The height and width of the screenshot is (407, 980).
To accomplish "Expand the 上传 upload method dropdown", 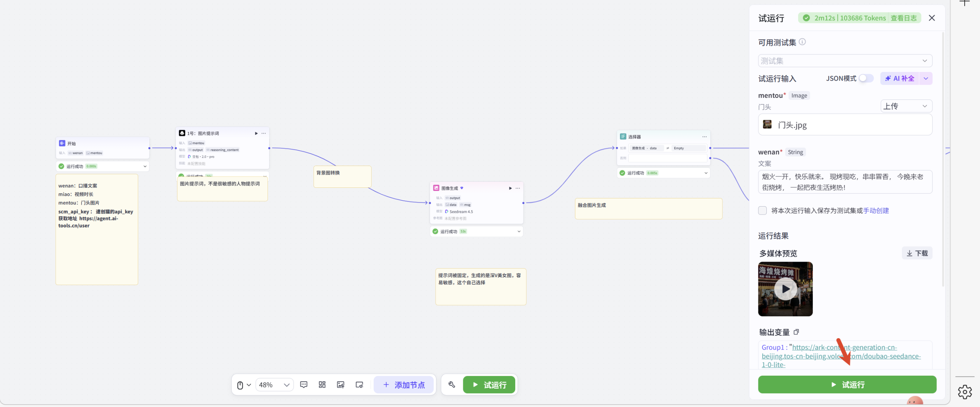I will click(x=906, y=106).
